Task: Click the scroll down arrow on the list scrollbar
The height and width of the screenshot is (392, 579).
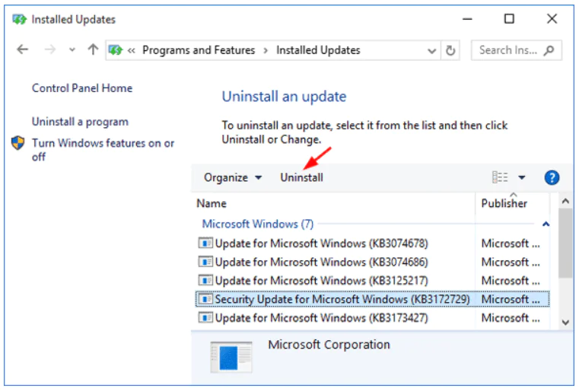Action: coord(565,323)
